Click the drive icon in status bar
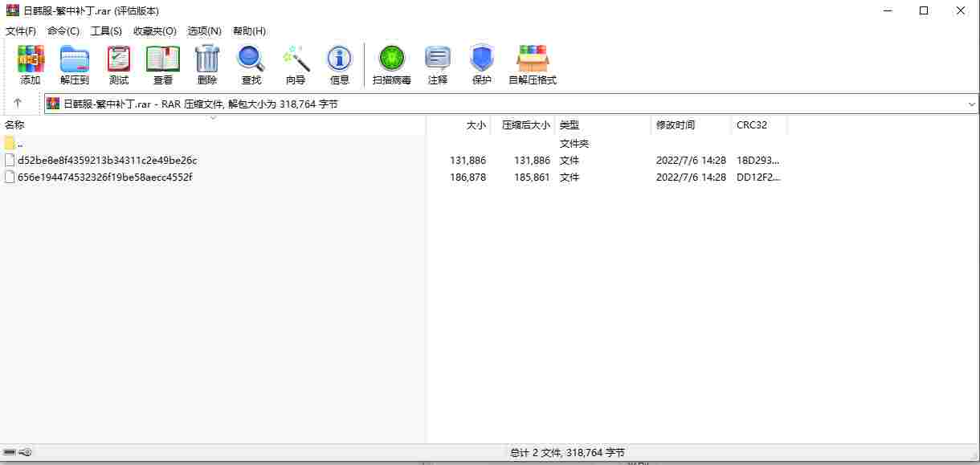This screenshot has height=465, width=980. pyautogui.click(x=10, y=452)
